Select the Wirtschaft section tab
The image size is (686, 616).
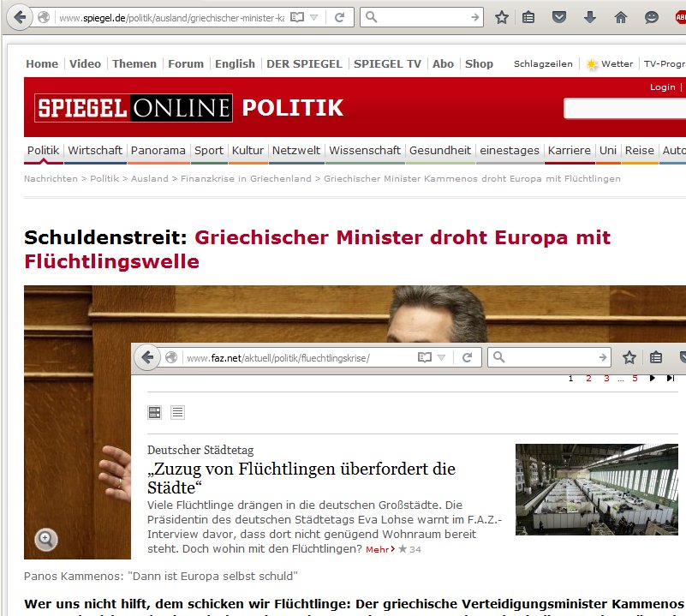tap(95, 151)
